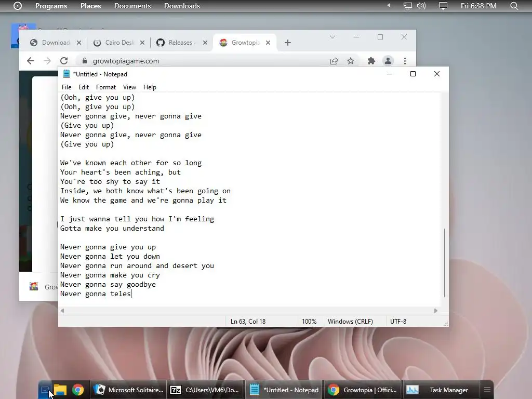
Task: Go forward in Chrome
Action: (x=47, y=61)
